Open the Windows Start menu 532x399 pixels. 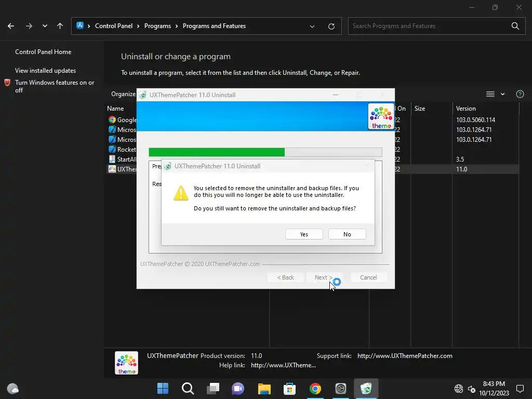(163, 388)
